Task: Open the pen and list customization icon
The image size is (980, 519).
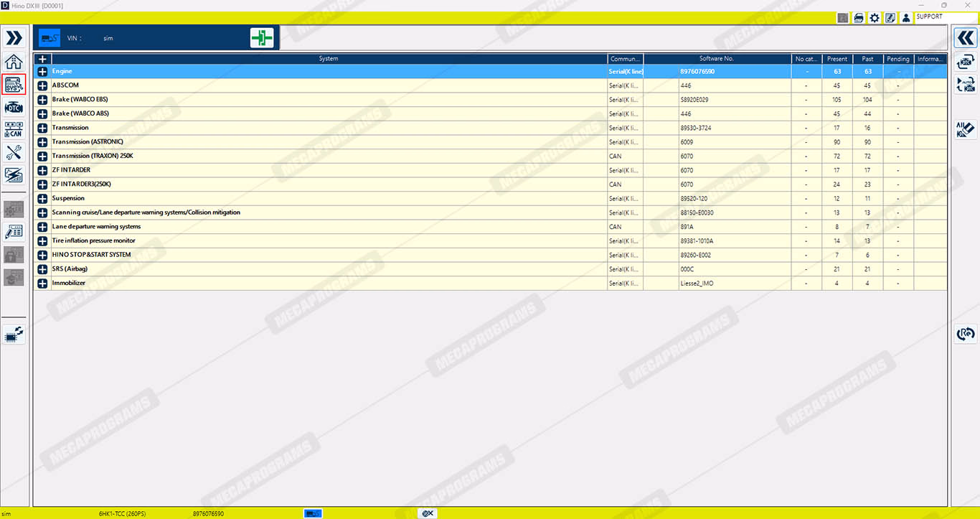Action: point(14,231)
